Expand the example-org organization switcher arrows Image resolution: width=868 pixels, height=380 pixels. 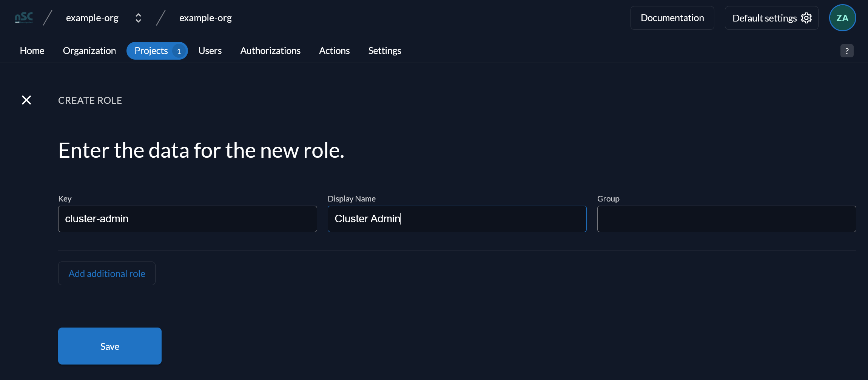click(138, 18)
